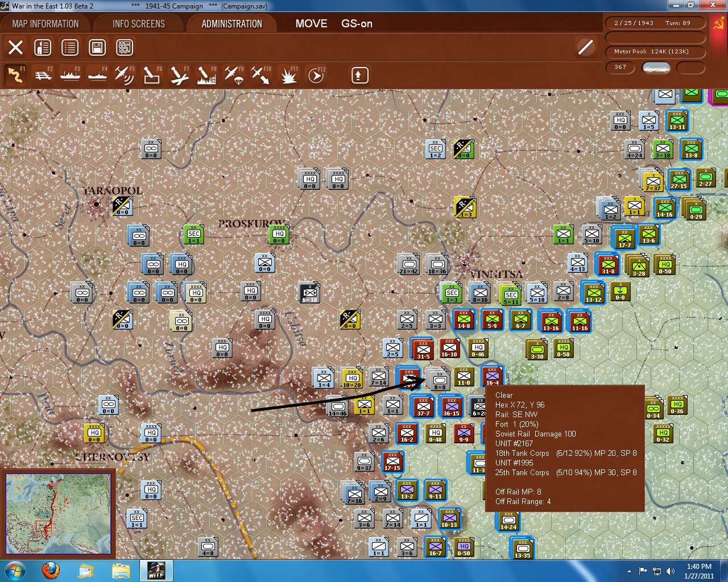Select the yellow HQ 10=20 counter
728x582 pixels.
(352, 378)
